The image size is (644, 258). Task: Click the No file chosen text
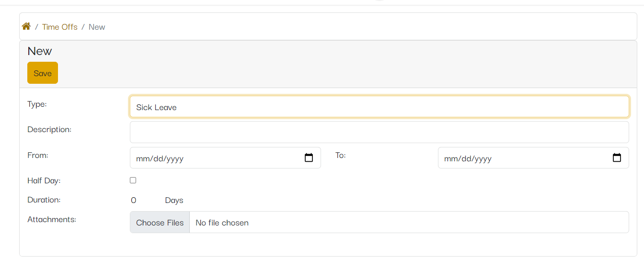[x=222, y=223]
